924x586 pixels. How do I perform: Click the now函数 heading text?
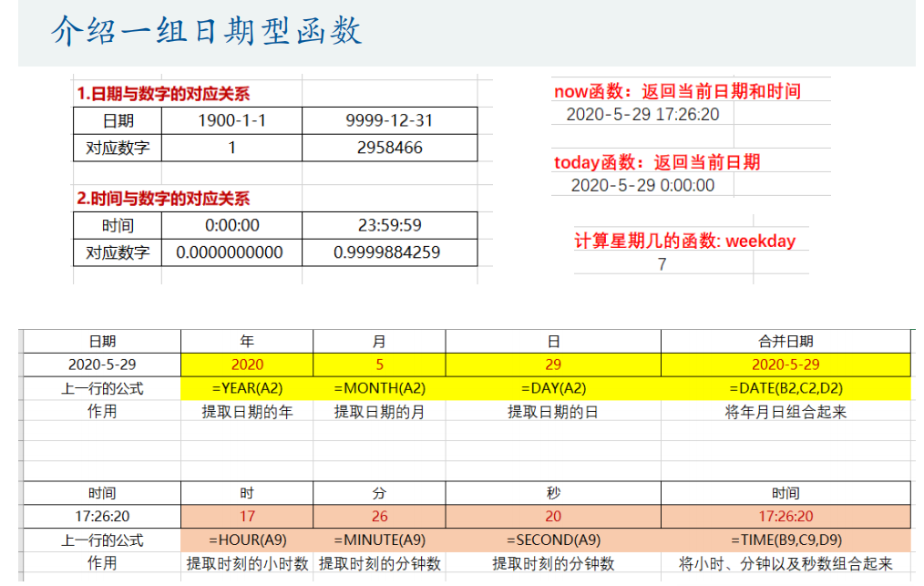pos(677,91)
